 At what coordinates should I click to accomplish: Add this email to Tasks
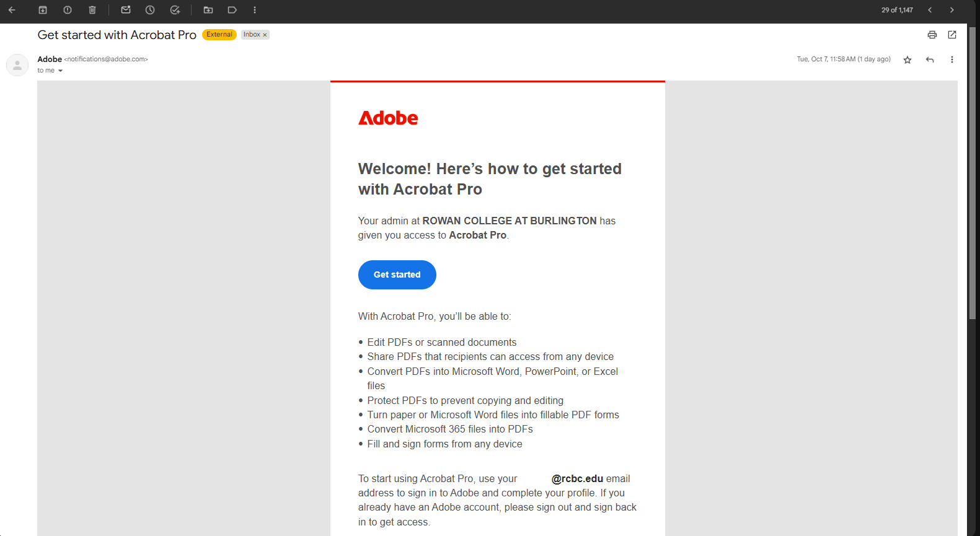tap(175, 10)
